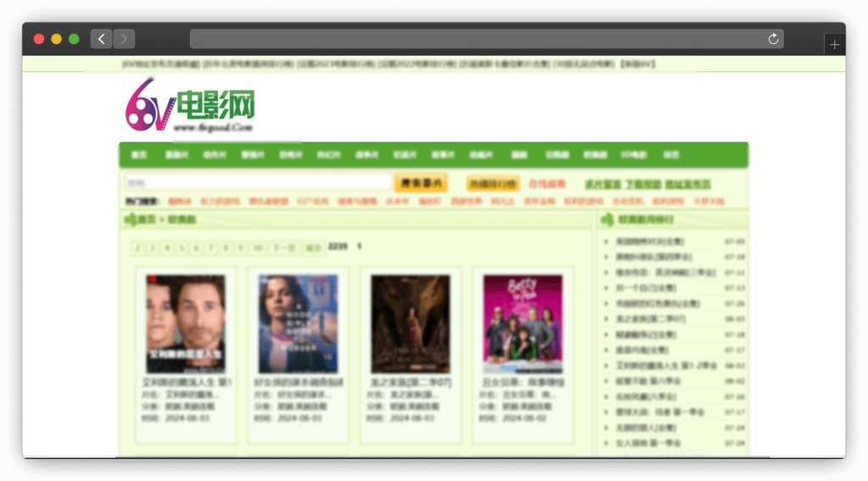Open the pink Betty group poster
This screenshot has height=481, width=868.
pyautogui.click(x=522, y=324)
